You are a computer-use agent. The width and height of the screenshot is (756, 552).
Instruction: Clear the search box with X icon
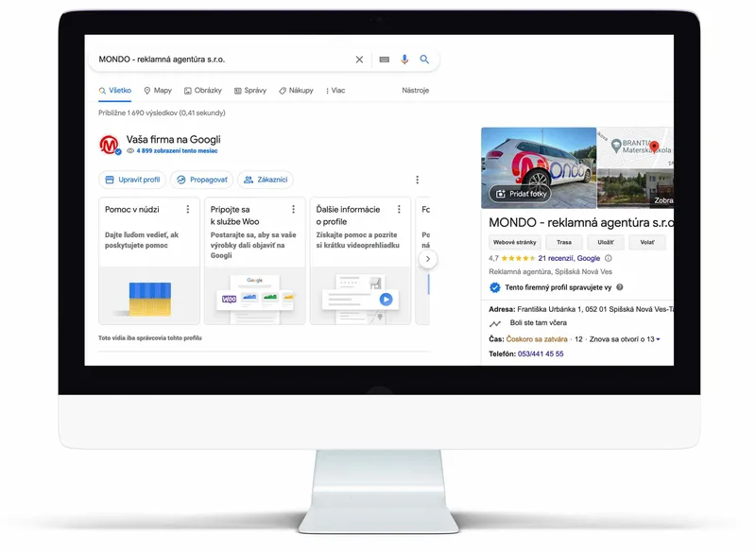pos(359,60)
